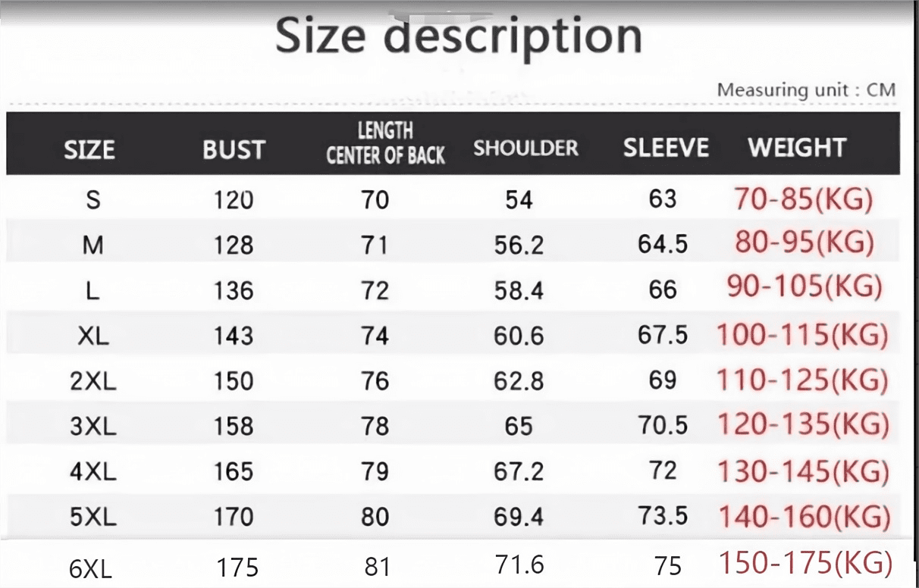Click the SHOULDER column header
The width and height of the screenshot is (919, 588).
[x=525, y=148]
